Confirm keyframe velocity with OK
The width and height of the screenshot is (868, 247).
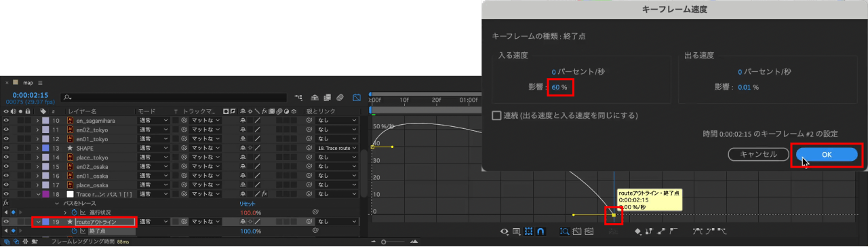(827, 154)
